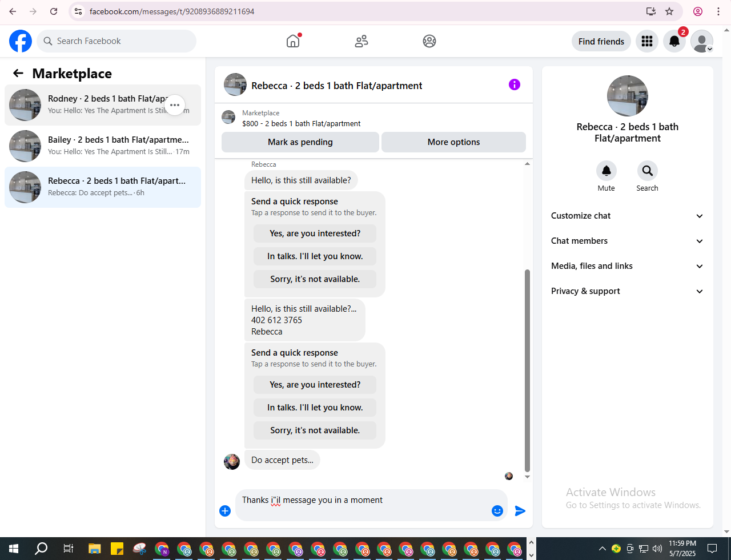
Task: Click the send message arrow
Action: point(520,511)
